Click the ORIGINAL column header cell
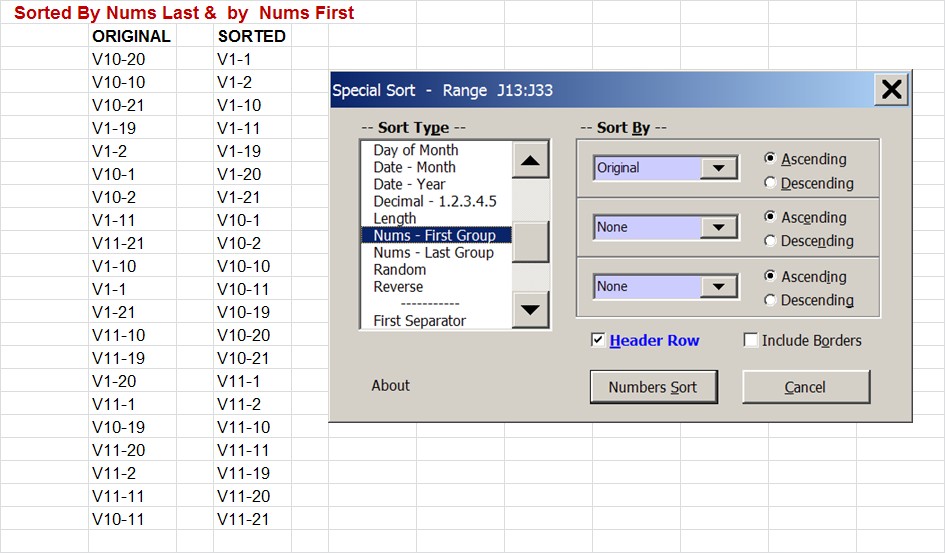This screenshot has height=553, width=945. tap(132, 36)
